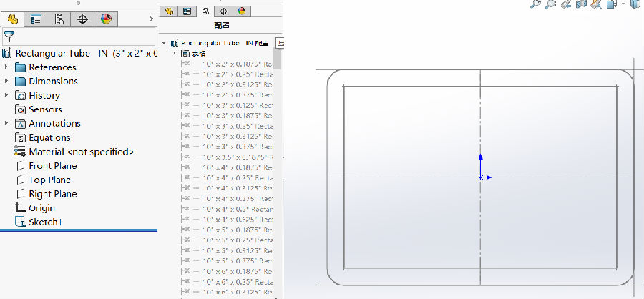Select the Dimensions folder
The image size is (644, 299).
click(x=47, y=81)
